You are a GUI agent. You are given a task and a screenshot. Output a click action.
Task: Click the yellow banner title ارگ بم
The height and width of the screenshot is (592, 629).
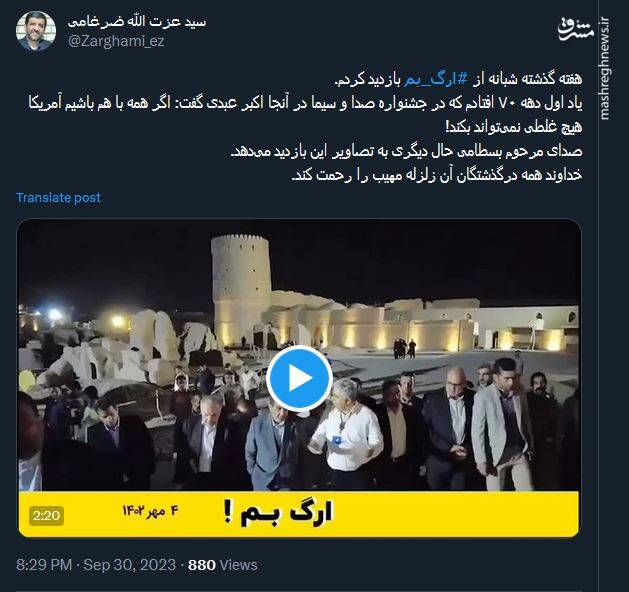278,513
